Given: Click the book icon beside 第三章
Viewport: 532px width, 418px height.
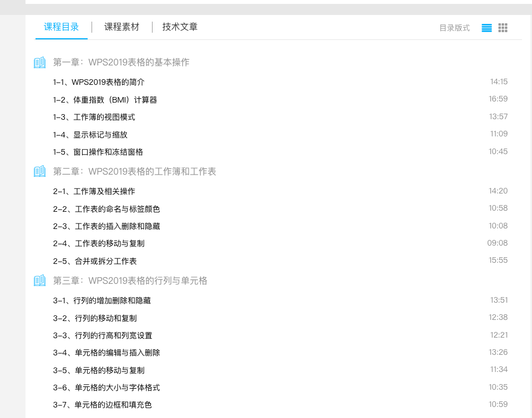Looking at the screenshot, I should [40, 281].
